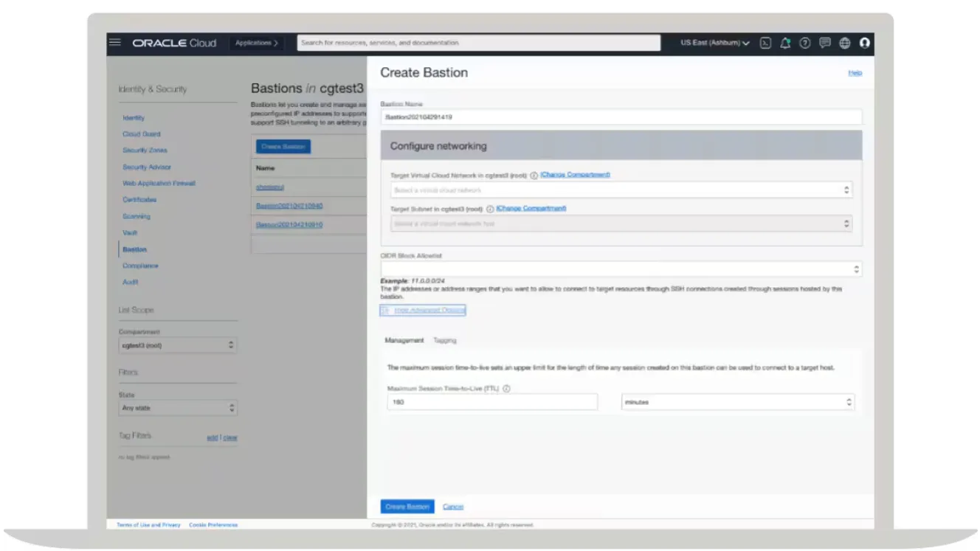Open the header help question-mark icon
This screenshot has height=551, width=980.
tap(805, 43)
